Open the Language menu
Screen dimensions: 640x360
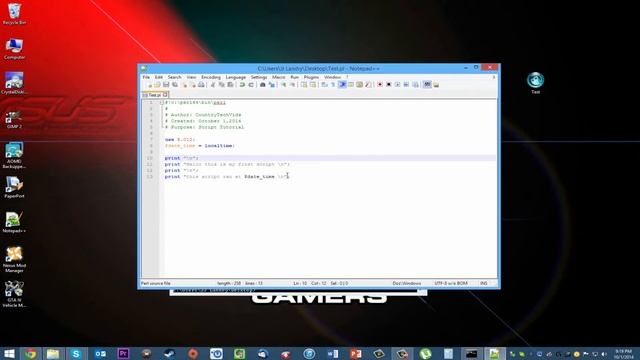[236, 77]
